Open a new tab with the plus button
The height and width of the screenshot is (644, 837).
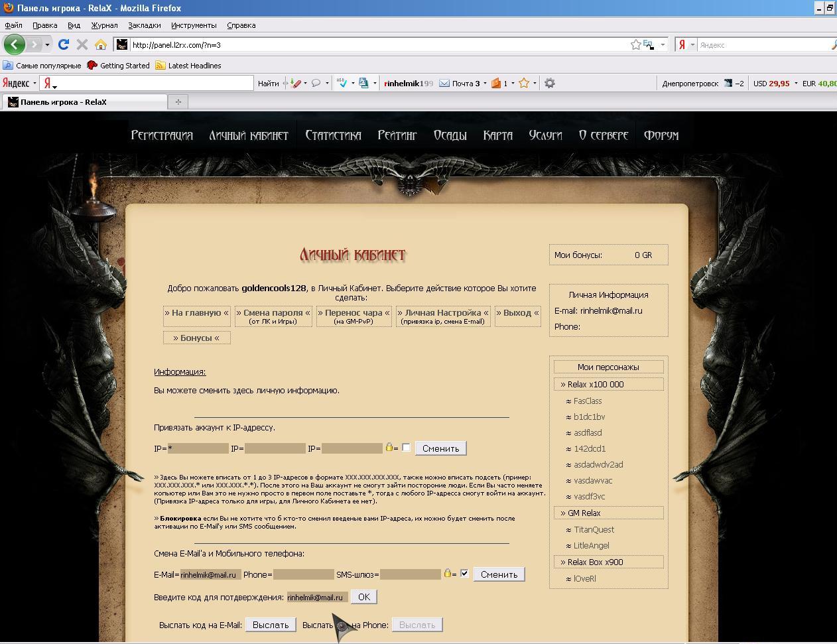[x=178, y=102]
